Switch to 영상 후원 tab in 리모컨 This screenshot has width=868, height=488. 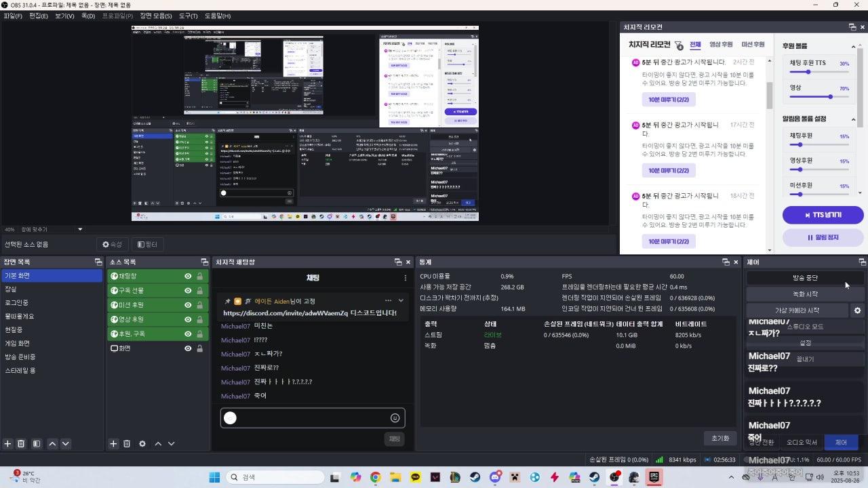pos(721,45)
